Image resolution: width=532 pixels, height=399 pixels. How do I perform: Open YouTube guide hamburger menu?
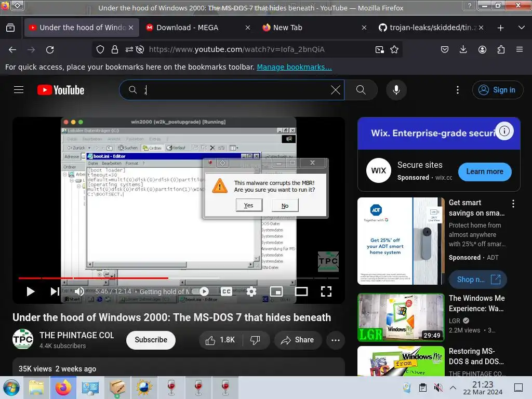tap(19, 90)
